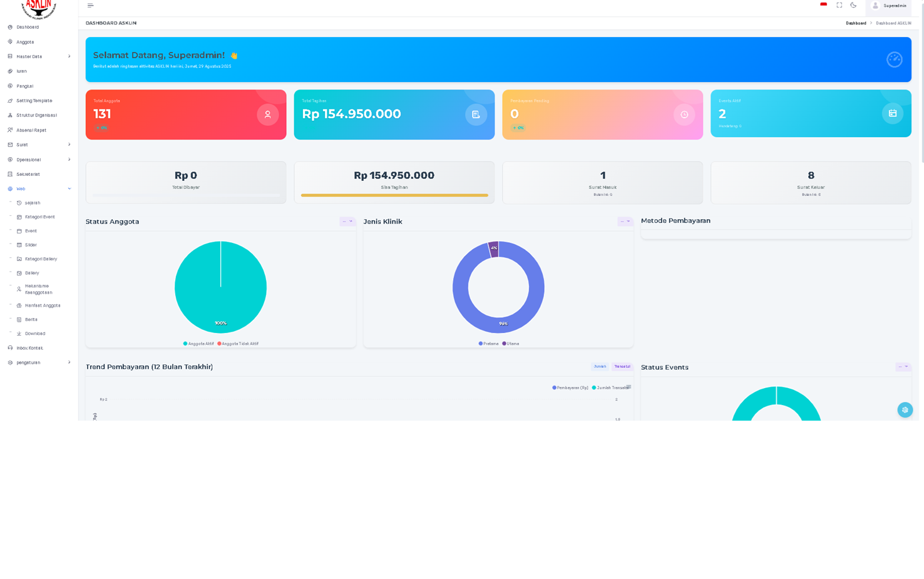This screenshot has height=579, width=924.
Task: Open the sejarah submenu item
Action: coord(33,203)
